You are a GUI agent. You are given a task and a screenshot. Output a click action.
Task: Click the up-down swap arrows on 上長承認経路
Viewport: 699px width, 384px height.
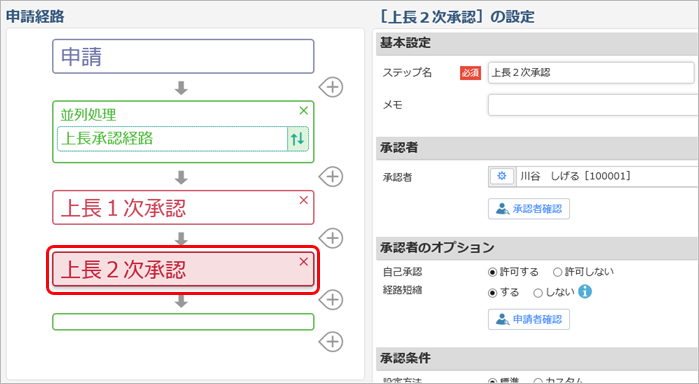coord(297,139)
